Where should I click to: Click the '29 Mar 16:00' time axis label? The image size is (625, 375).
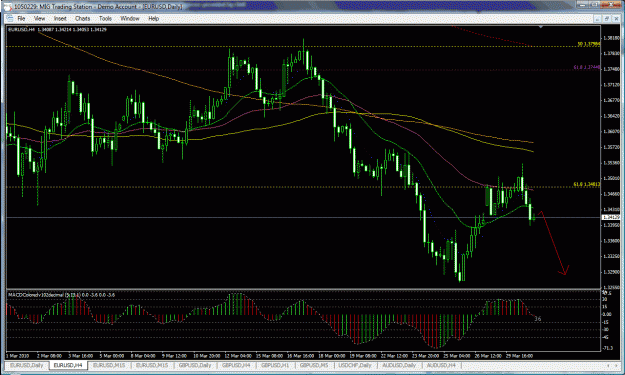[x=519, y=355]
